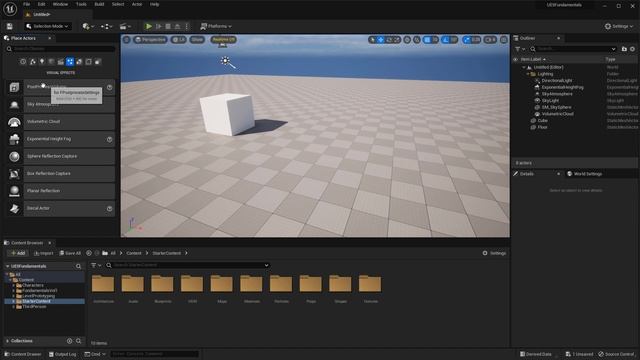This screenshot has height=360, width=640.
Task: Click the Content Browser asset search field
Action: coord(188,265)
